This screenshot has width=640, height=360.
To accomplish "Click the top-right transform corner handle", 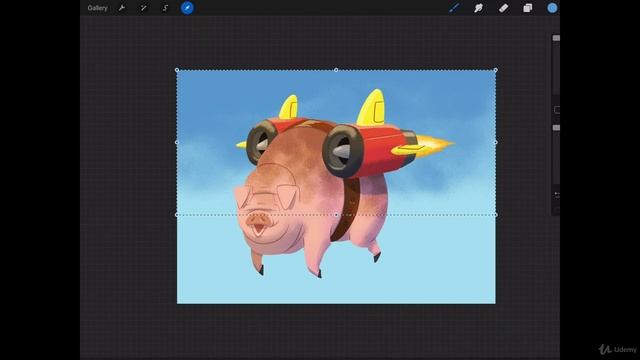I will [496, 70].
